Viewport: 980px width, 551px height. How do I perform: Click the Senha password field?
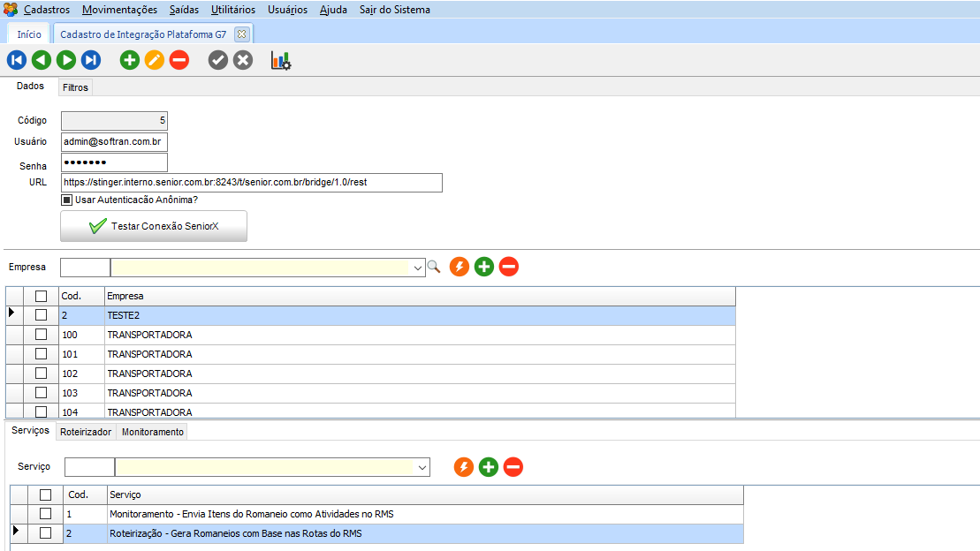(114, 162)
